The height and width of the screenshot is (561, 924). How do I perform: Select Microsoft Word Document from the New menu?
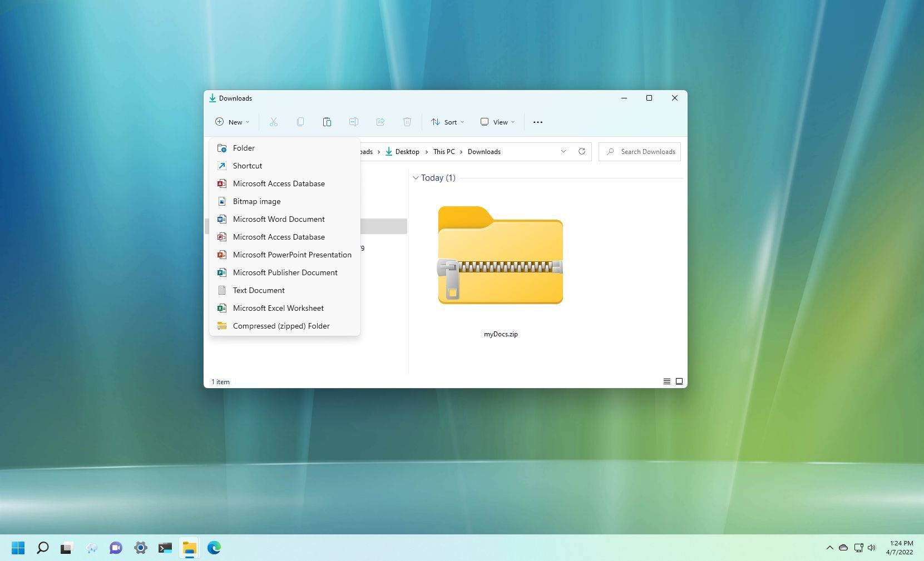[279, 219]
